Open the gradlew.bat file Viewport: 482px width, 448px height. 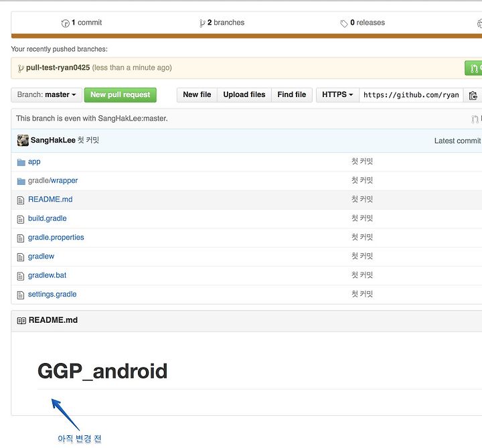[x=47, y=275]
